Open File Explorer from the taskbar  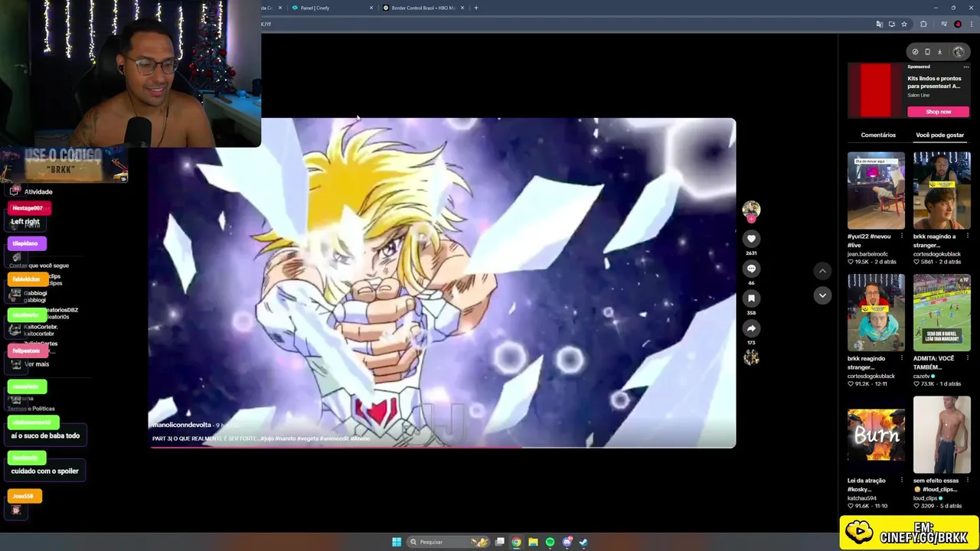(x=534, y=542)
